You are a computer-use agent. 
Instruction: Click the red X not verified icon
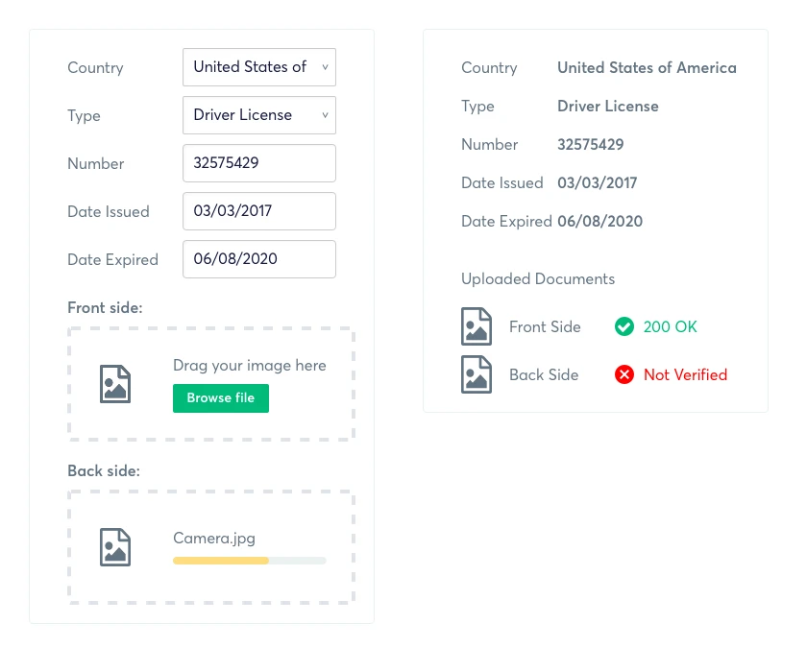(624, 374)
